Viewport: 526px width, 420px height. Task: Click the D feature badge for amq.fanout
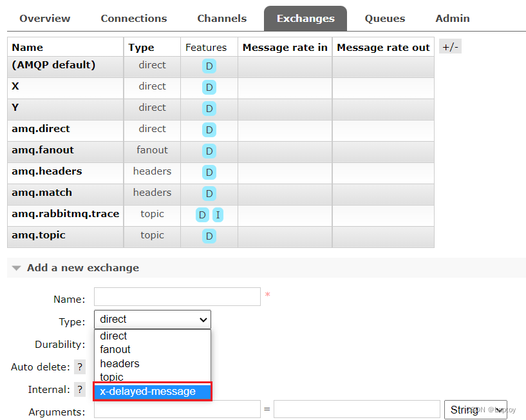209,151
